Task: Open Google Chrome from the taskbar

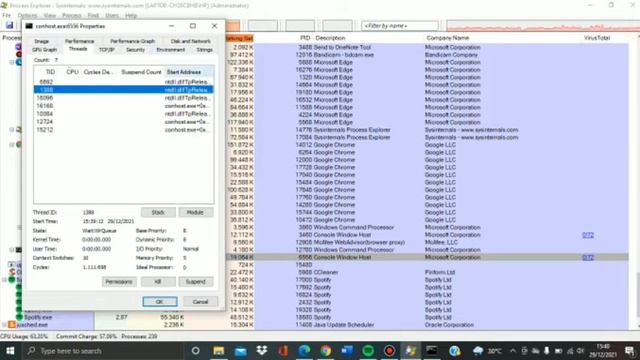Action: (325, 351)
